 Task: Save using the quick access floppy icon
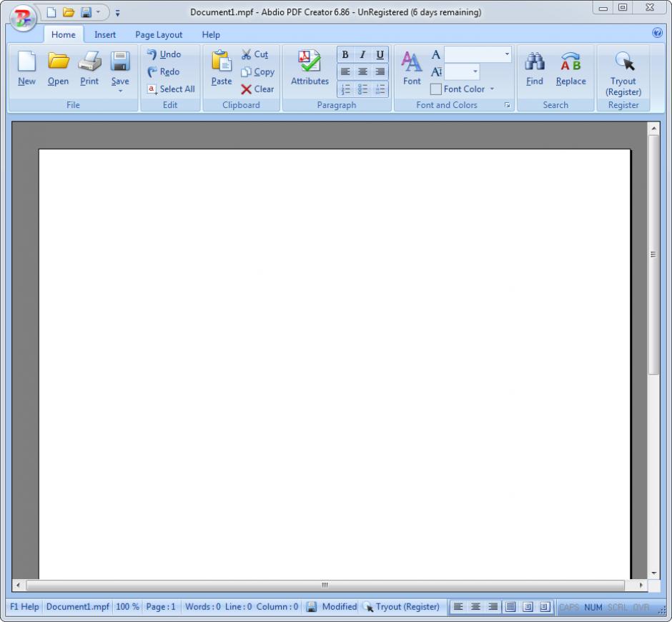pyautogui.click(x=86, y=12)
